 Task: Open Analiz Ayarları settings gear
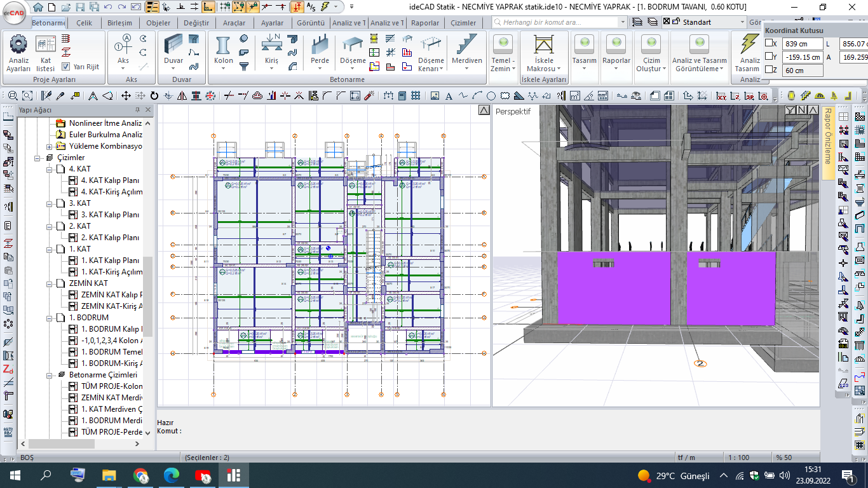click(x=18, y=53)
